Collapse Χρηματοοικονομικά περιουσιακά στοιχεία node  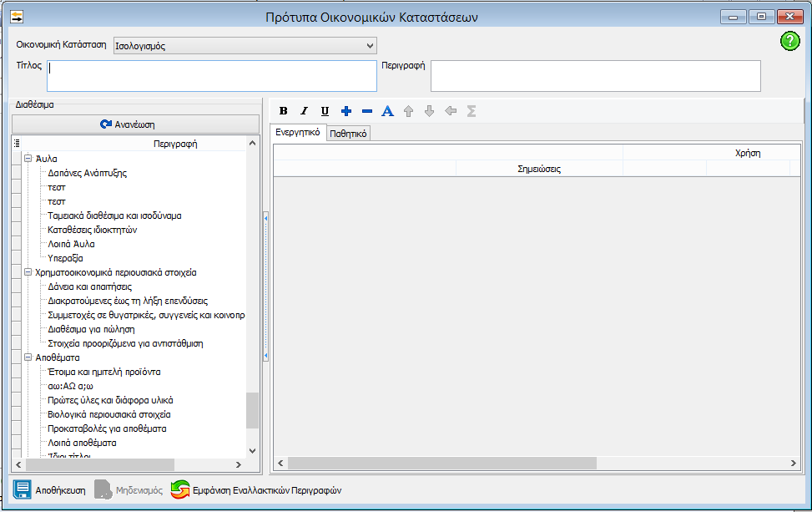click(x=28, y=272)
